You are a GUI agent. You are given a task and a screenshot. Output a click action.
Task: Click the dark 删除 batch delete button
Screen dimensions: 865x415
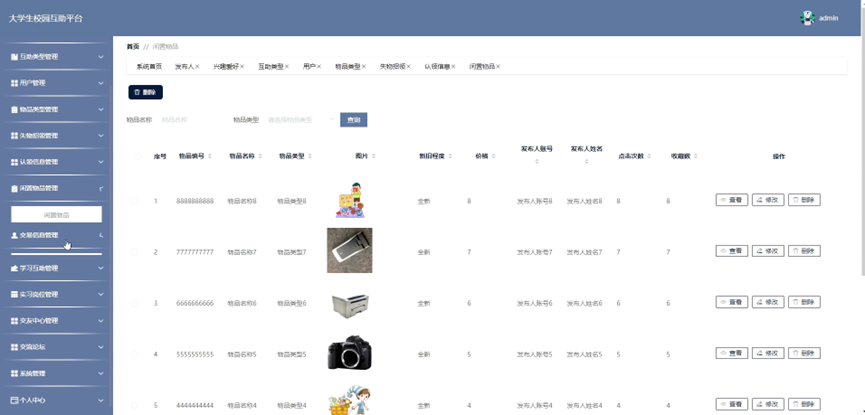pyautogui.click(x=146, y=93)
